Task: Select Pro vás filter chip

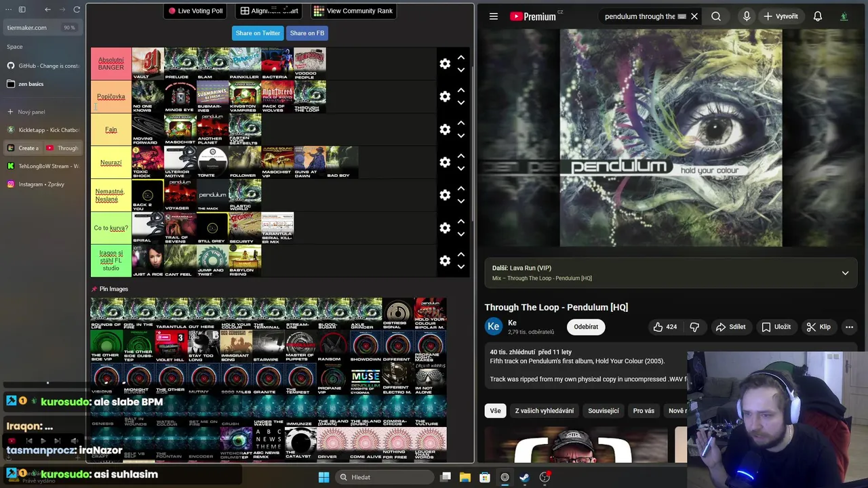Action: tap(644, 411)
